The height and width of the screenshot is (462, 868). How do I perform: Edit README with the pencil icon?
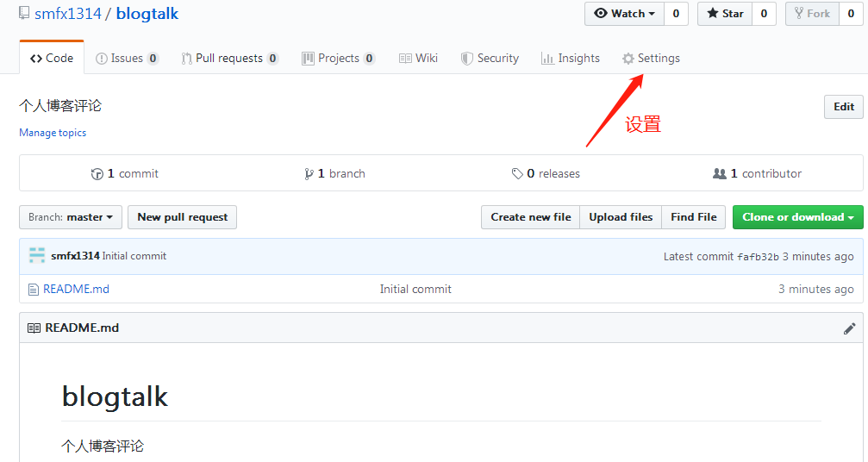849,328
